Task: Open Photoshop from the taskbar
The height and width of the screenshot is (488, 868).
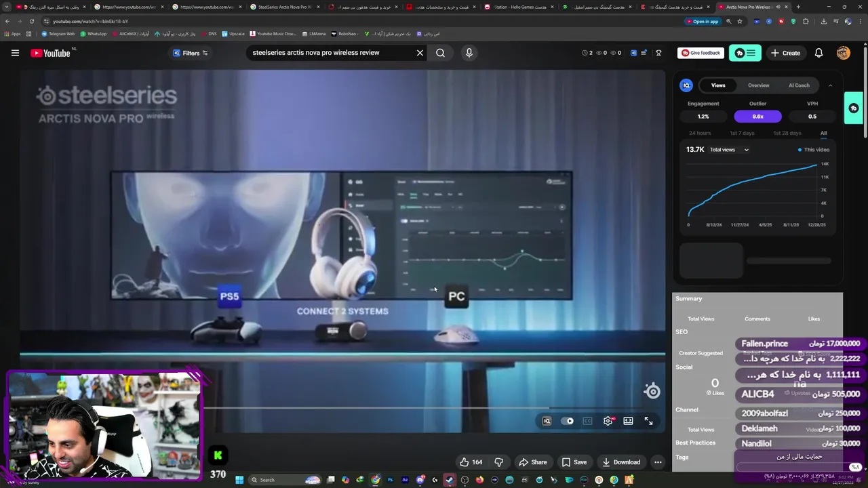Action: (x=390, y=480)
